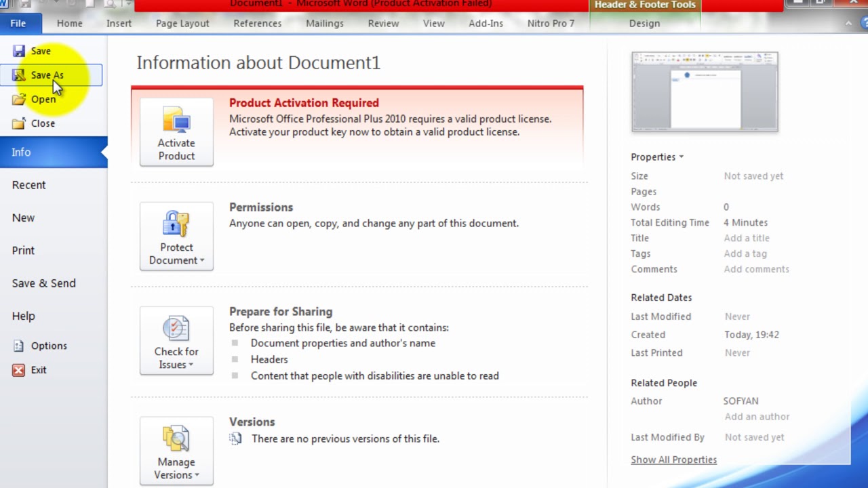
Task: Click the Permissions heading
Action: point(261,207)
